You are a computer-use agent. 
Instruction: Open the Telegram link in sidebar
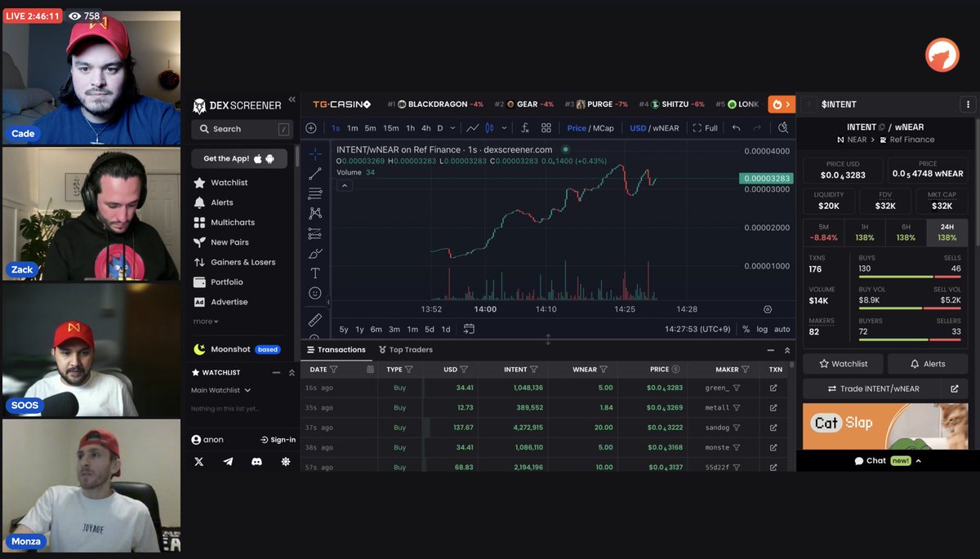click(228, 462)
